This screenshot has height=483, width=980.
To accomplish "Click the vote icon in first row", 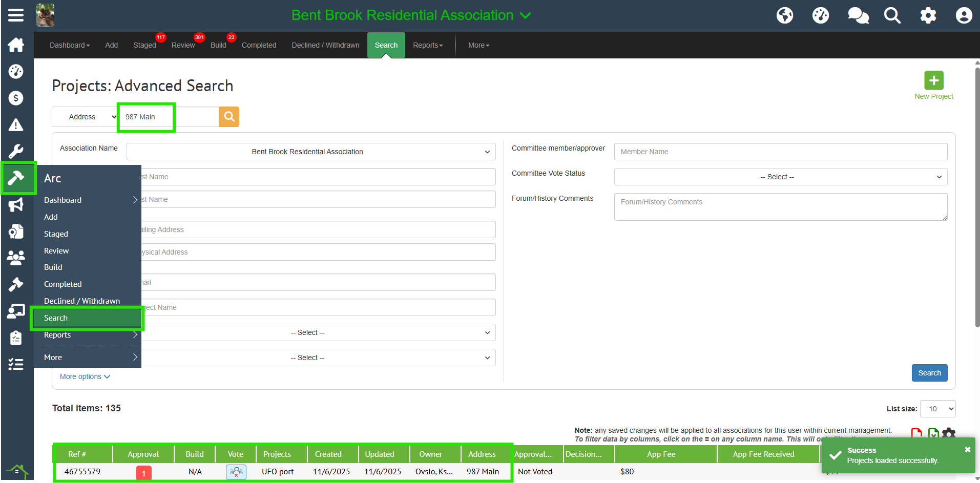I will [x=236, y=472].
